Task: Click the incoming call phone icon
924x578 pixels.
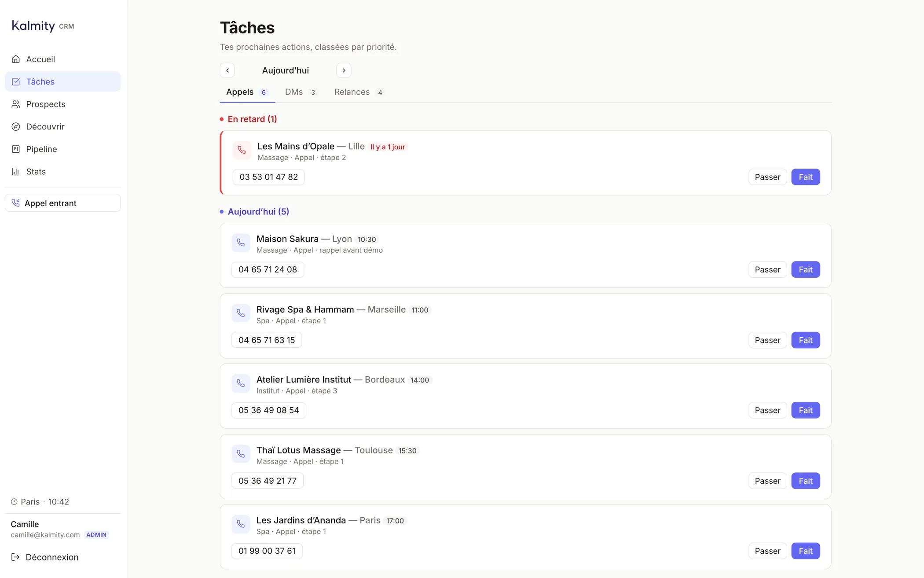Action: tap(16, 203)
